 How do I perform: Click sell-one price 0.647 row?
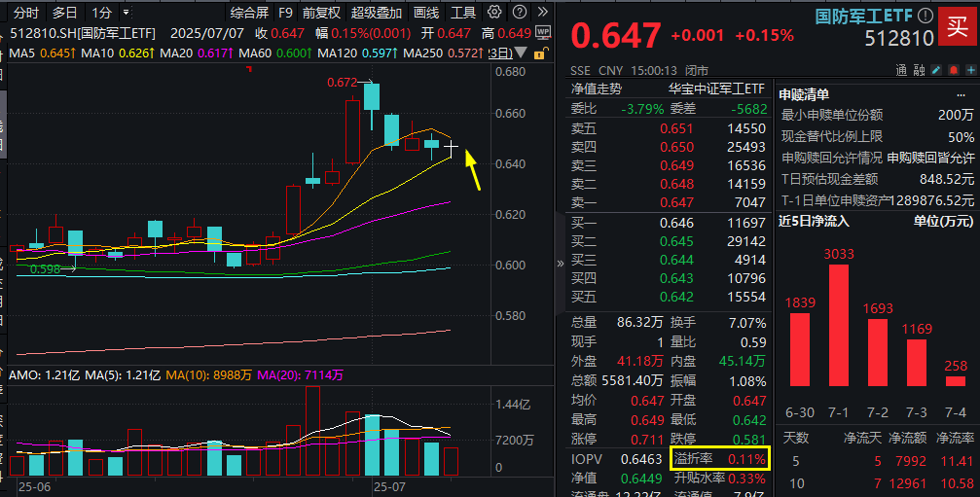(x=669, y=202)
